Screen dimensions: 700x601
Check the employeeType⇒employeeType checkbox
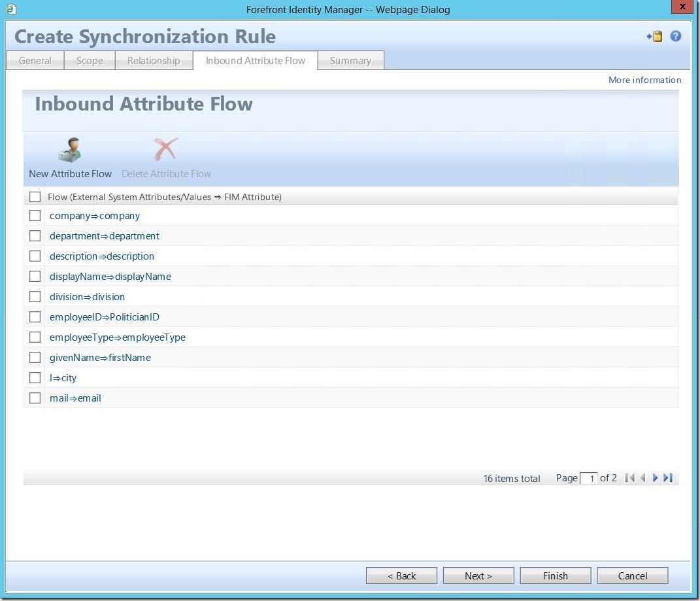click(x=35, y=337)
